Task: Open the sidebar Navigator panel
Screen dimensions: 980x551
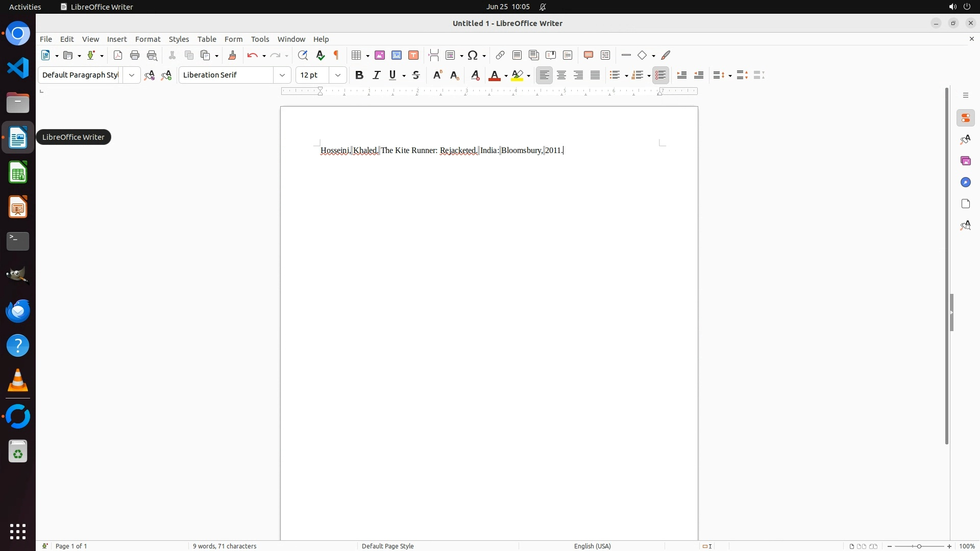Action: 965,182
